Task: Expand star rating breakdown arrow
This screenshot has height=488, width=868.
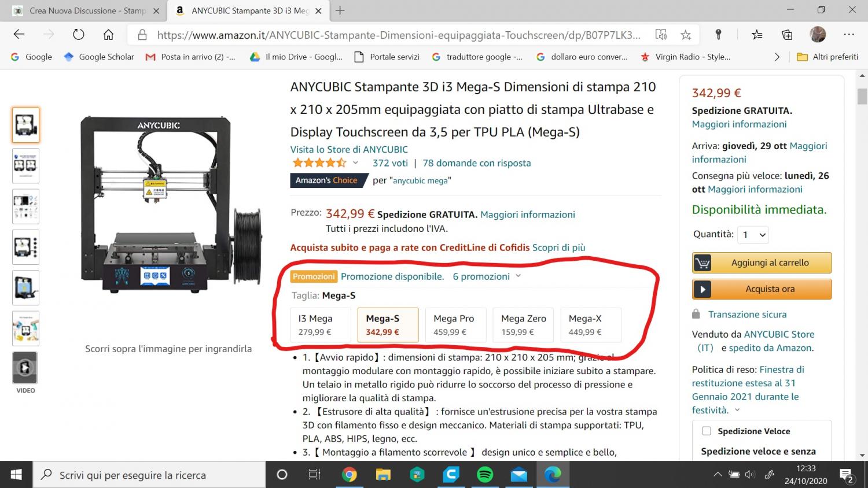Action: point(355,163)
